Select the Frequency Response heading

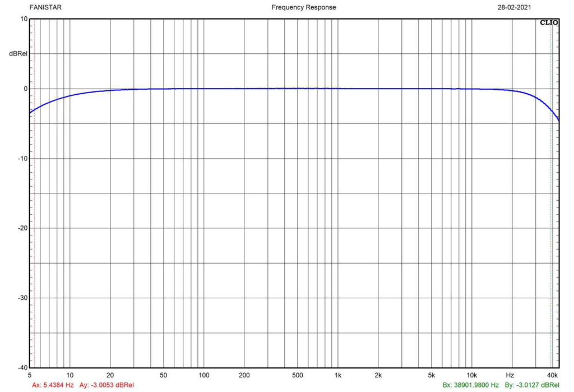coord(303,7)
